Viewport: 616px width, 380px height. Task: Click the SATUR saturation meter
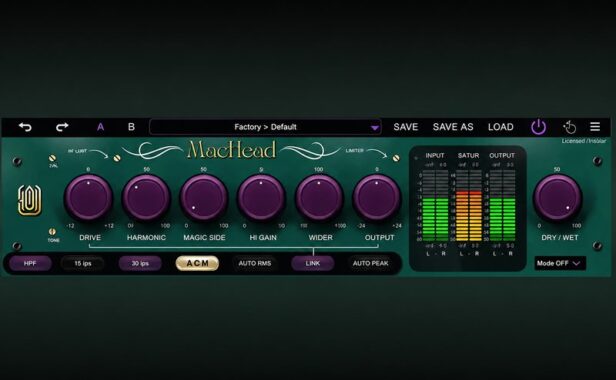[x=469, y=206]
